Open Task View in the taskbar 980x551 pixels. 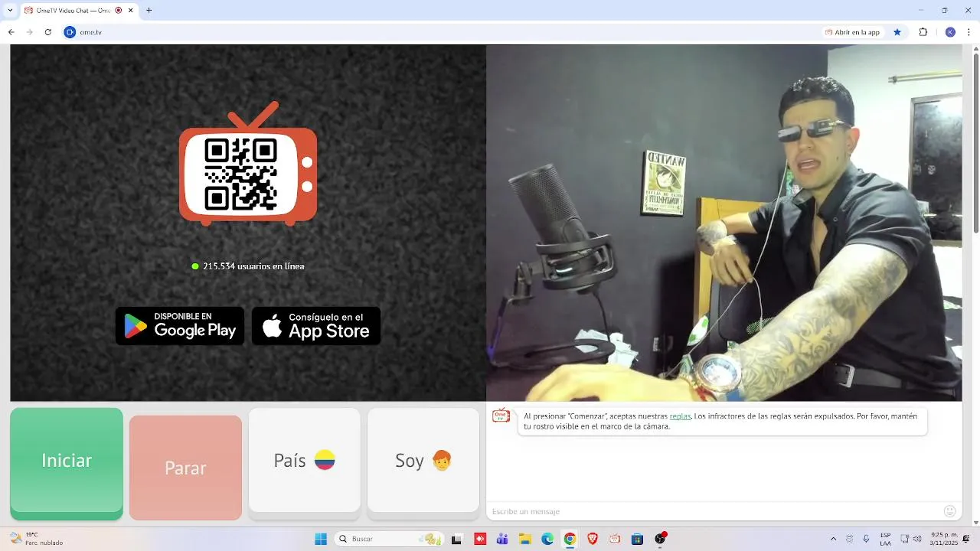[x=457, y=539]
